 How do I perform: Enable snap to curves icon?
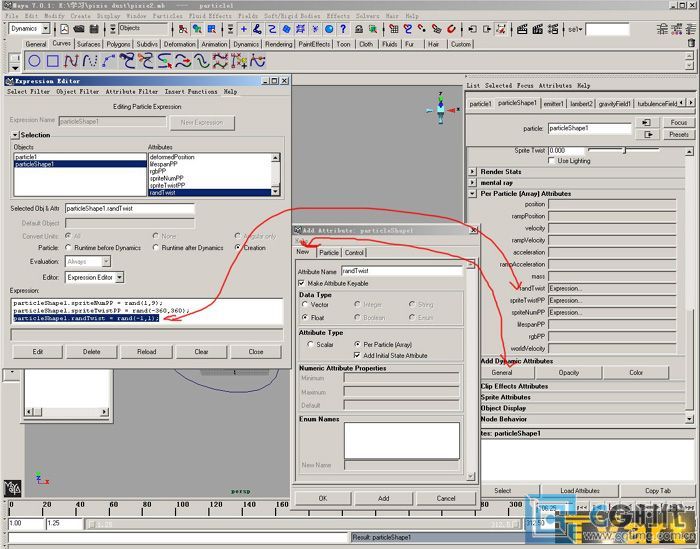tap(408, 29)
